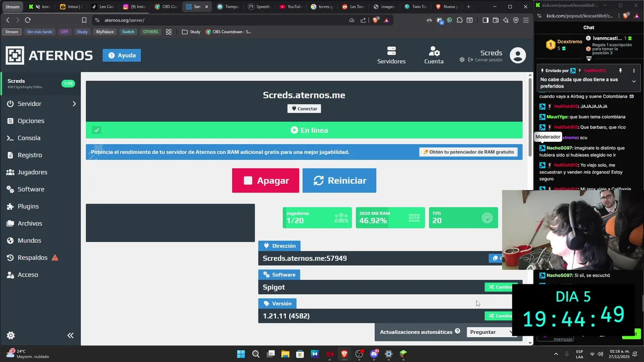The height and width of the screenshot is (362, 644).
Task: Open Jugadores in the sidebar
Action: pyautogui.click(x=40, y=172)
